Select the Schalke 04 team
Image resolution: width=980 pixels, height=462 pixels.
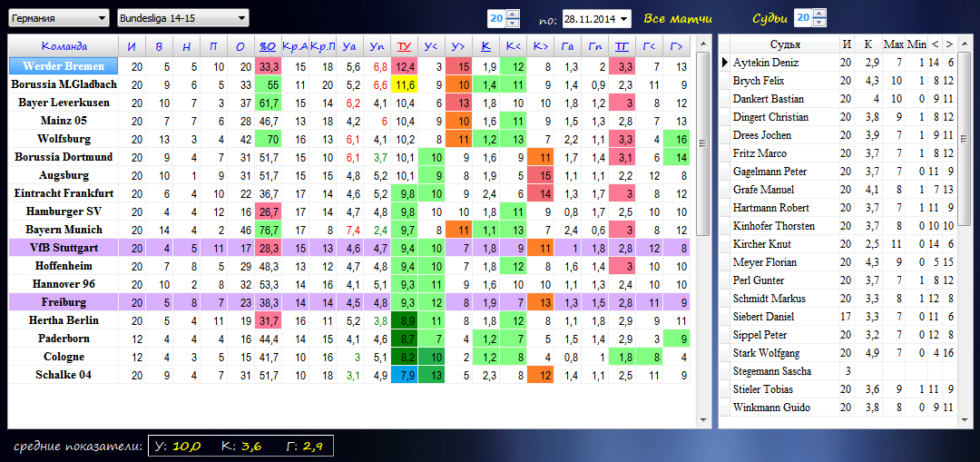64,375
